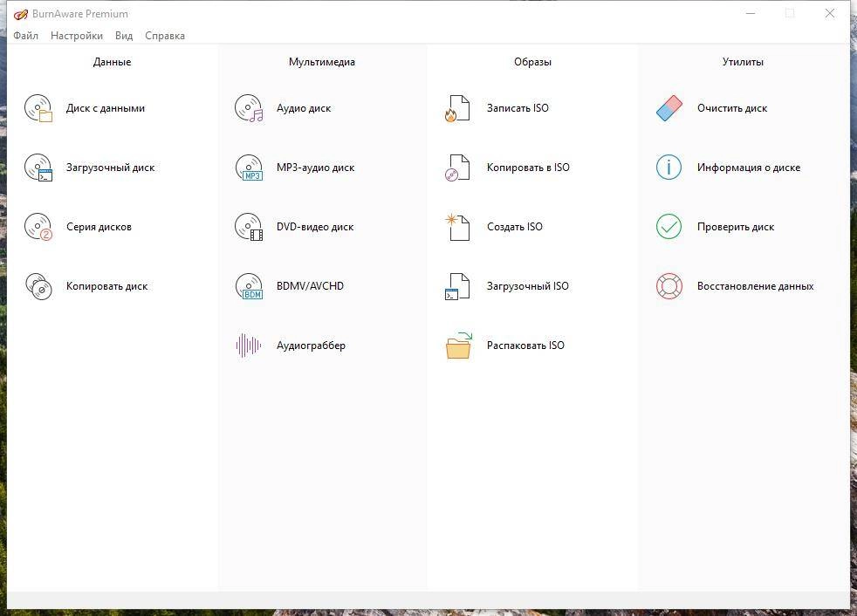Open 'Загрузочный ISO' label
Viewport: 857px width, 616px height.
[x=527, y=286]
